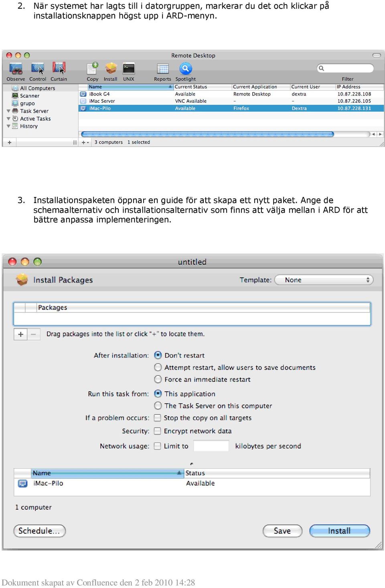Sort by Name column in Remote Desktop

pos(130,87)
